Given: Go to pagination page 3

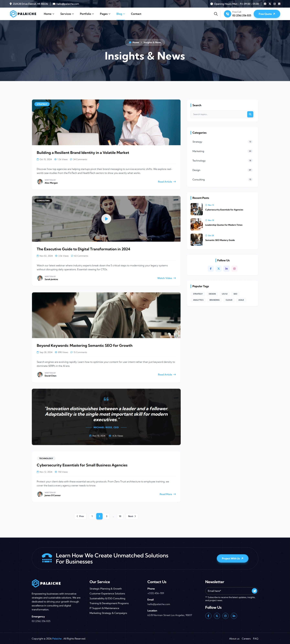Looking at the screenshot, I should click(x=107, y=516).
